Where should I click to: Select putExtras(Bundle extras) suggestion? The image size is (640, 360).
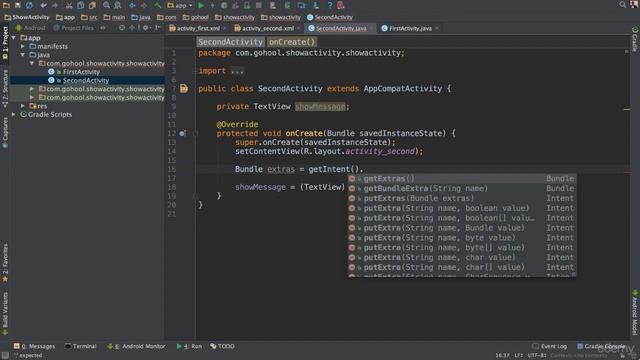point(462,198)
